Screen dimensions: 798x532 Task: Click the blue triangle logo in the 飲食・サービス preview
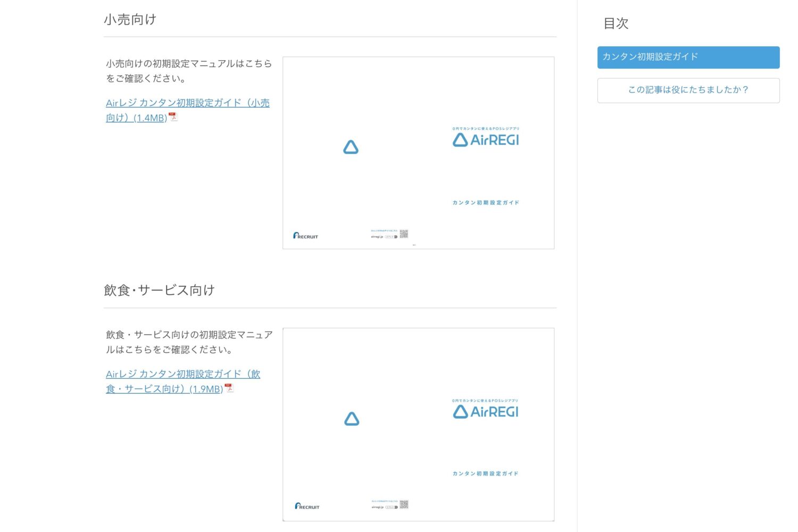(x=352, y=419)
